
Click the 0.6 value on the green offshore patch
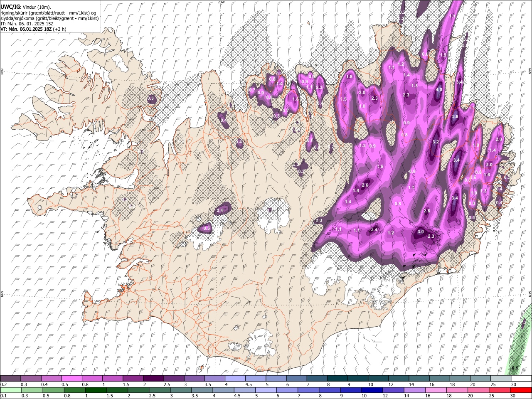click(x=515, y=368)
